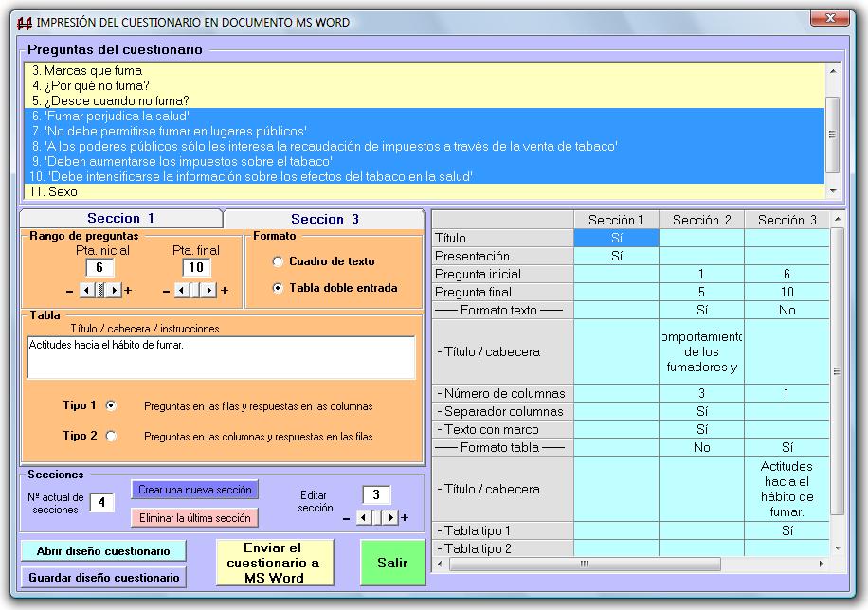Open a design with Abrir diseño cuestionario
This screenshot has height=610, width=868.
click(103, 550)
